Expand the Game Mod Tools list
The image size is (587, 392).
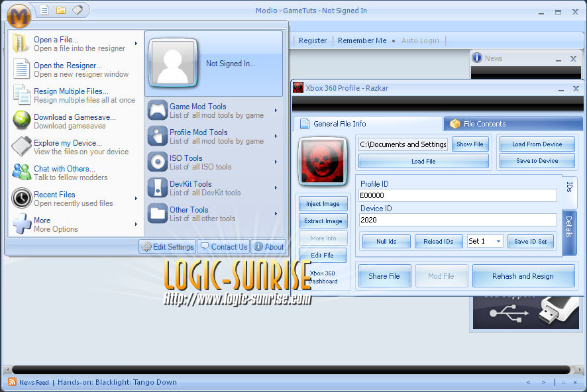[x=276, y=111]
